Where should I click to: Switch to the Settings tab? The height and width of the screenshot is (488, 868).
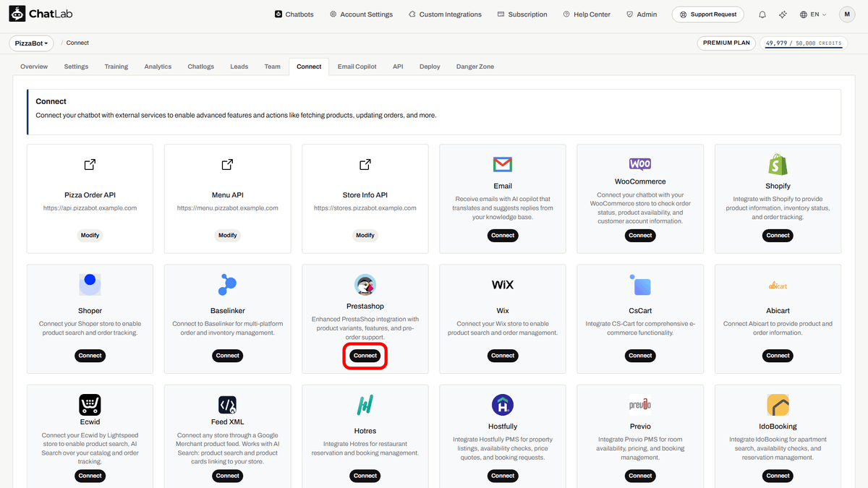pyautogui.click(x=76, y=67)
